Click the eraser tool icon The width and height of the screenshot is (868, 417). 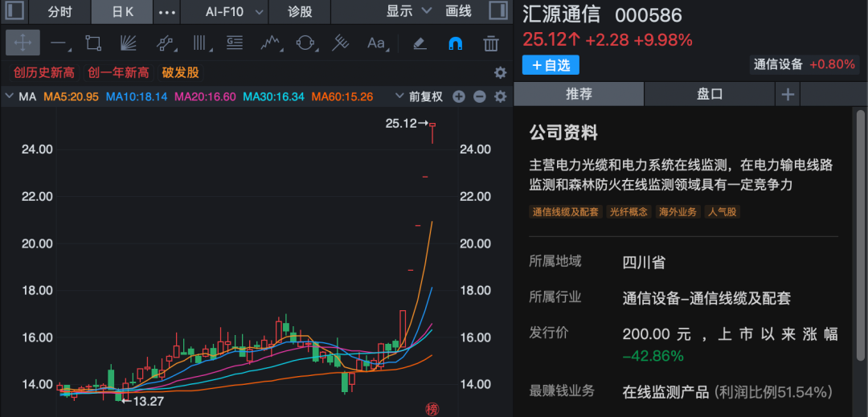(x=420, y=43)
